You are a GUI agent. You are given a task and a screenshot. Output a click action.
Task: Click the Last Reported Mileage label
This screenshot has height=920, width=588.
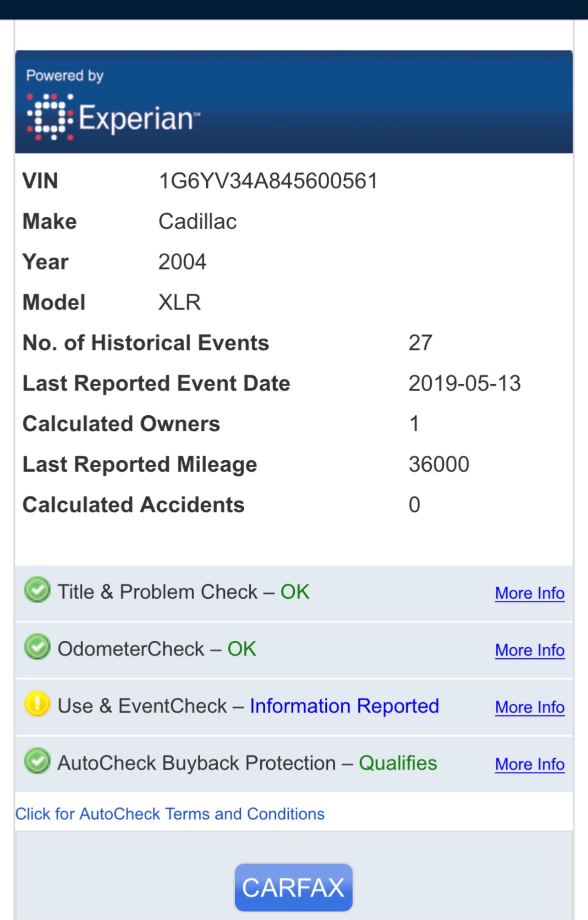coord(140,465)
